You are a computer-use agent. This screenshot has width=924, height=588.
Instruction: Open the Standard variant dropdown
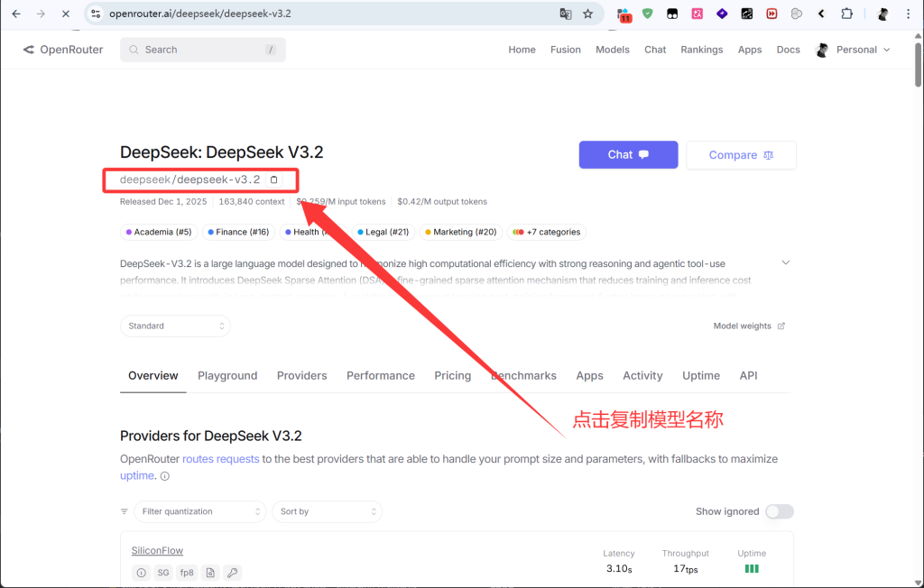[x=175, y=326]
